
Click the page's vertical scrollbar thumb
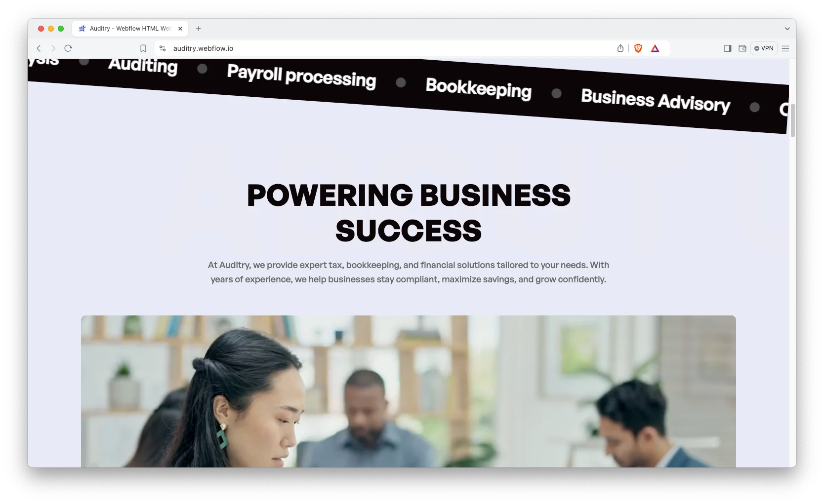pyautogui.click(x=792, y=120)
